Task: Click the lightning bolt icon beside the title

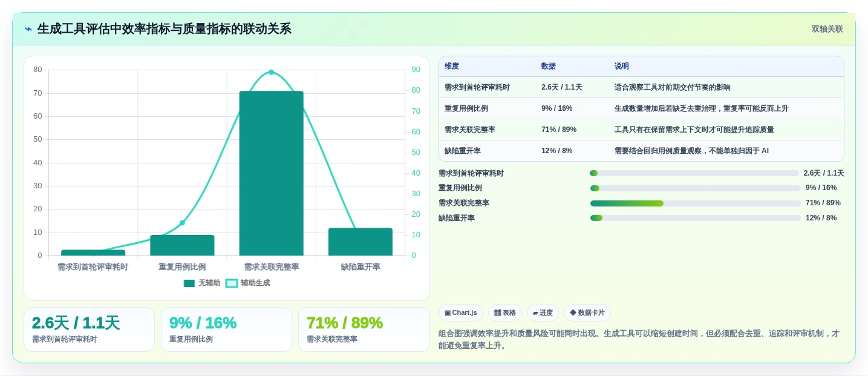Action: coord(28,29)
